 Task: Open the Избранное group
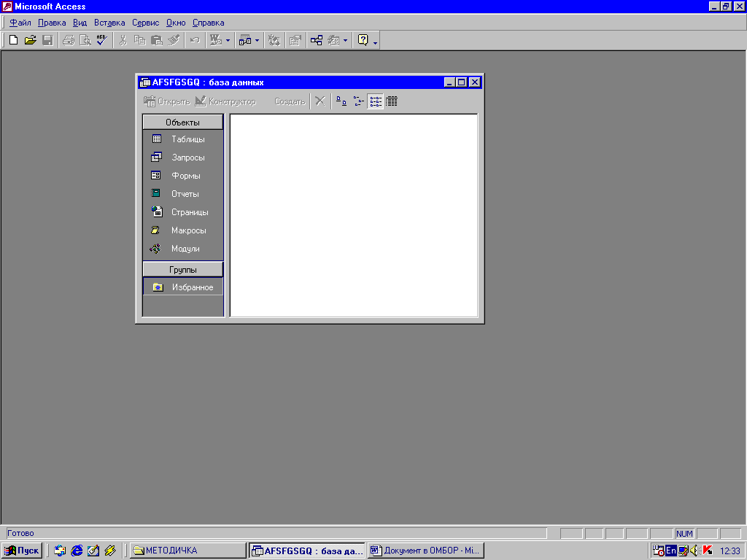click(x=183, y=287)
